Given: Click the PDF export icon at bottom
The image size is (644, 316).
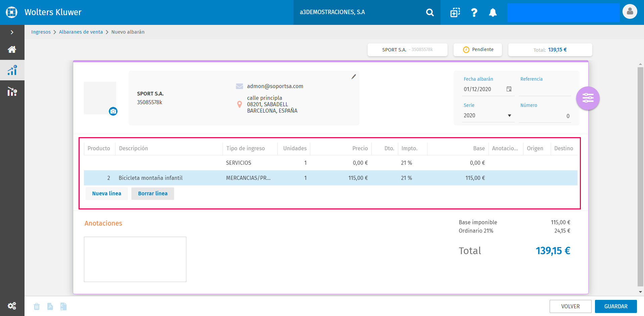Looking at the screenshot, I should tap(50, 306).
